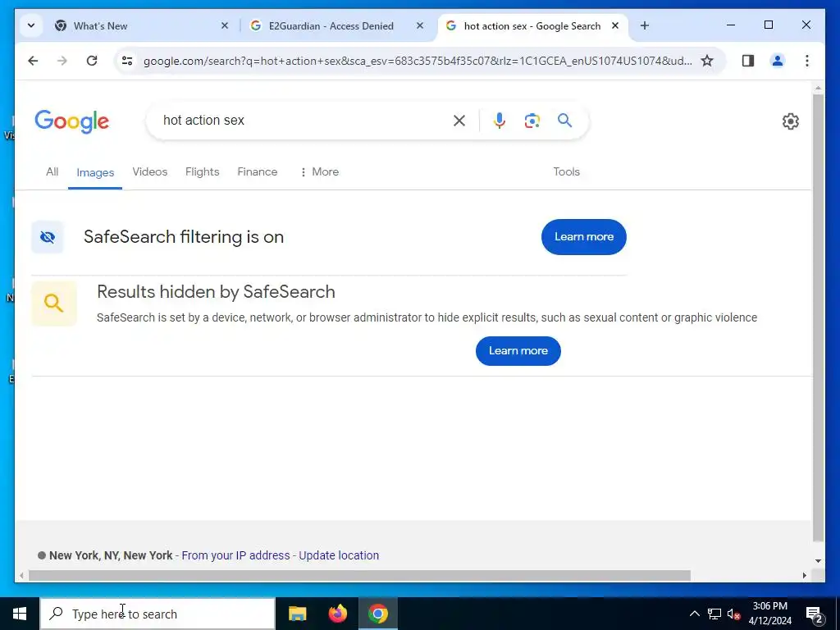Click scroll-right arrow on horizontal scrollbar
This screenshot has width=840, height=630.
(x=805, y=575)
